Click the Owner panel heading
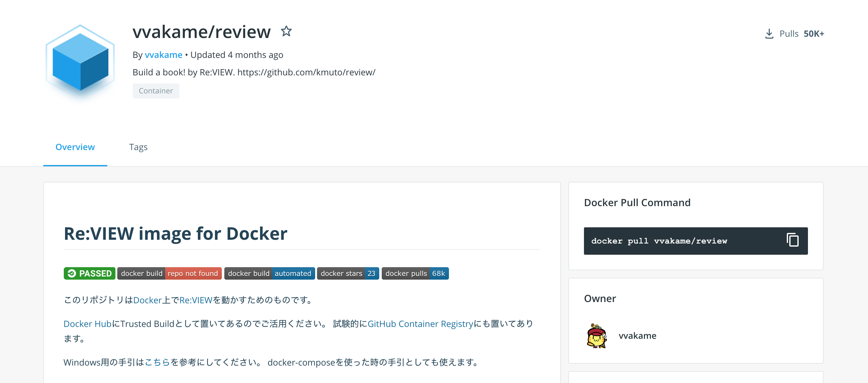Screen dimensions: 868x383 click(x=600, y=299)
